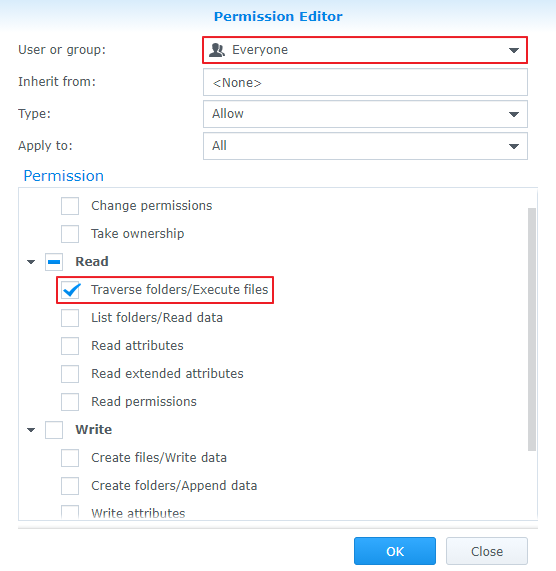Check Create files/Write data
Image resolution: width=556 pixels, height=571 pixels.
pos(70,458)
